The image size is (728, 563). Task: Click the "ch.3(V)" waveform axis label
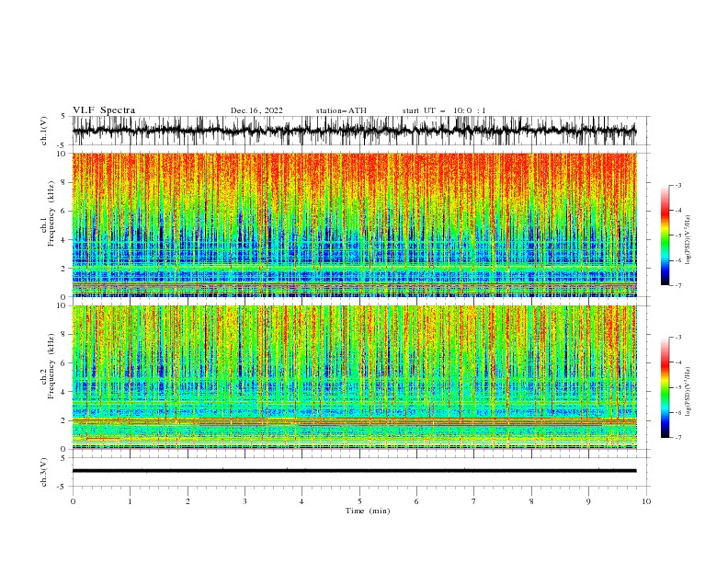[43, 472]
